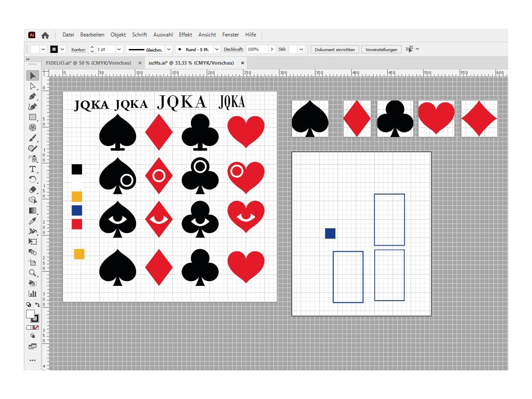Switch to the FIDELIO.ai document tab
The height and width of the screenshot is (399, 532).
coord(88,63)
